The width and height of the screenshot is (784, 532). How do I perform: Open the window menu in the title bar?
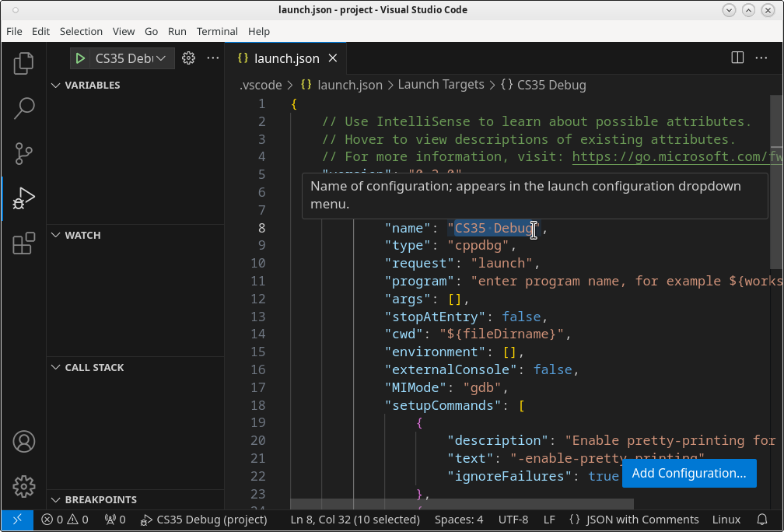(x=16, y=9)
